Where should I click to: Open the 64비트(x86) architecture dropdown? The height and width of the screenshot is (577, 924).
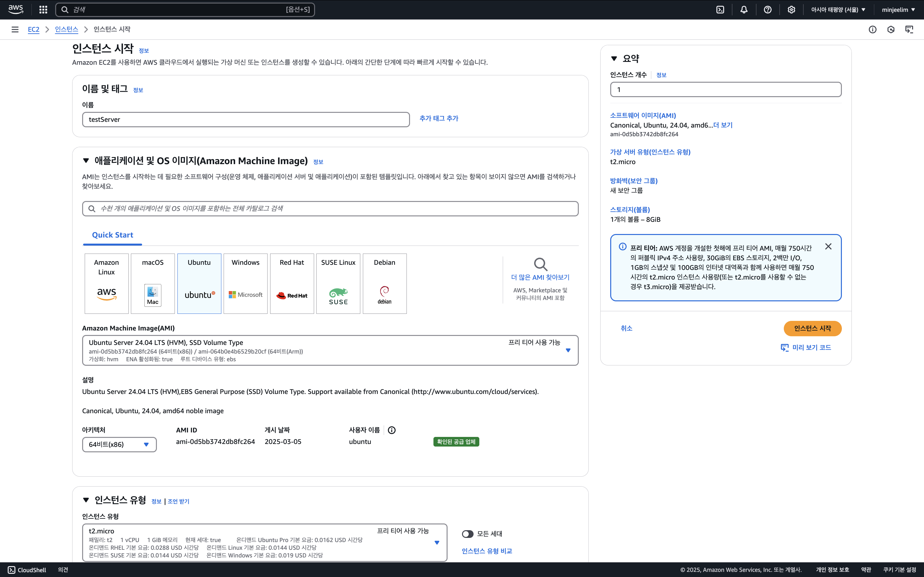(119, 444)
